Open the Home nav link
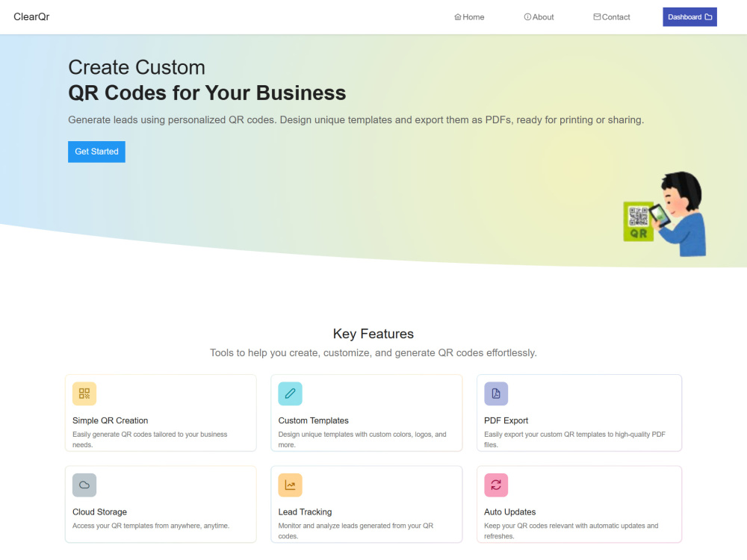The width and height of the screenshot is (747, 560). [469, 17]
